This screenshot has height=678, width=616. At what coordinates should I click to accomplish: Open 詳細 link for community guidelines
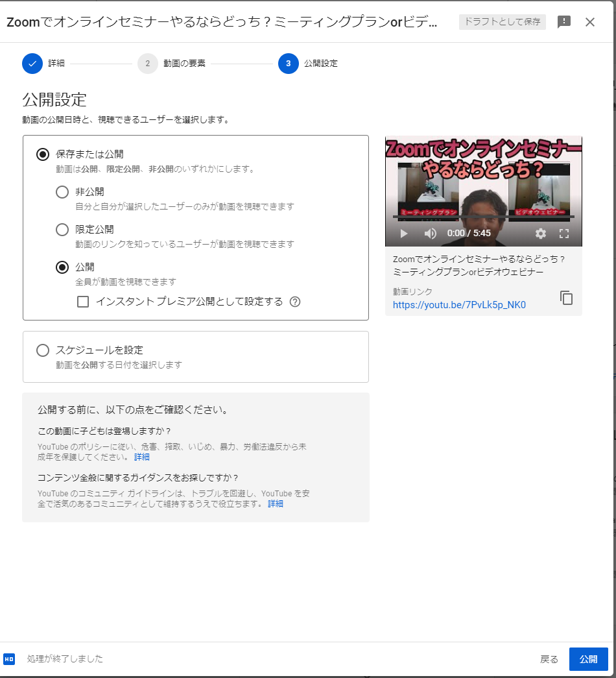pyautogui.click(x=276, y=503)
